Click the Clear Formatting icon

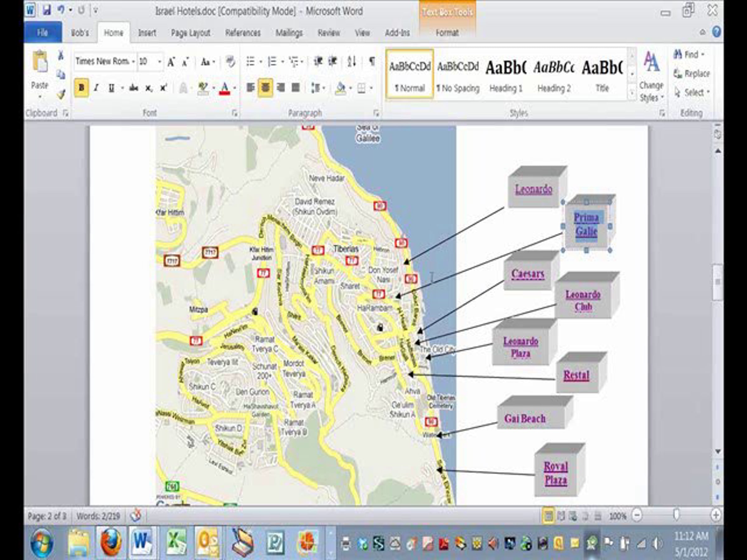[230, 61]
